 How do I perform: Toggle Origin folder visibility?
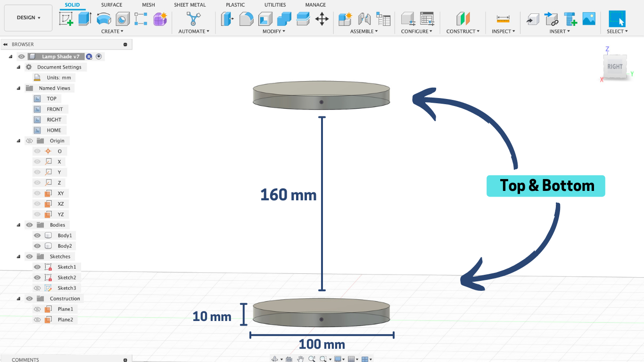[x=29, y=140]
